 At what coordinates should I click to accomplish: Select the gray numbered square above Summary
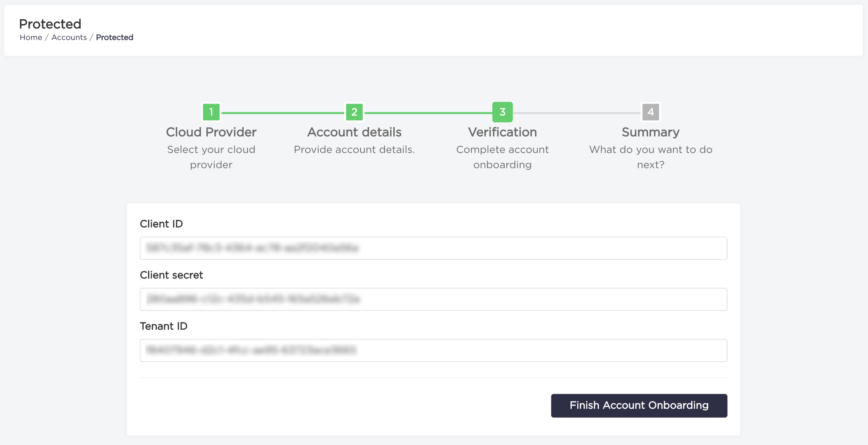pyautogui.click(x=650, y=112)
